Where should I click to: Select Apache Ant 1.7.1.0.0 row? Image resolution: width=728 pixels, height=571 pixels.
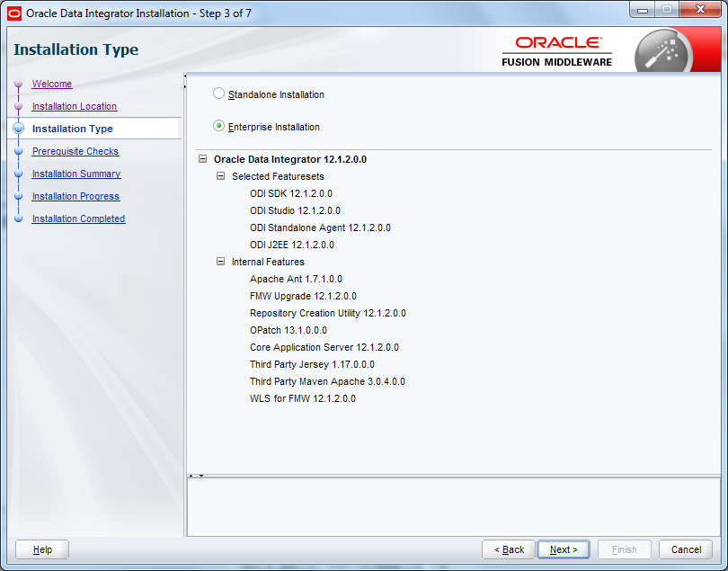click(x=296, y=279)
